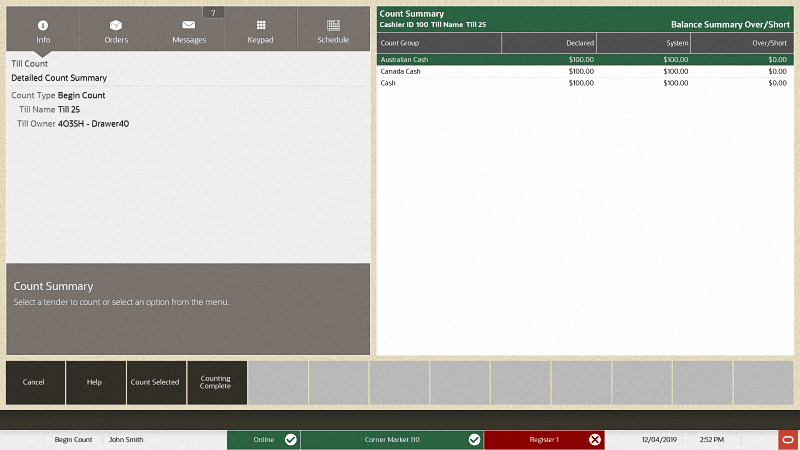
Task: Click the red Oracle icon in corner
Action: (789, 440)
